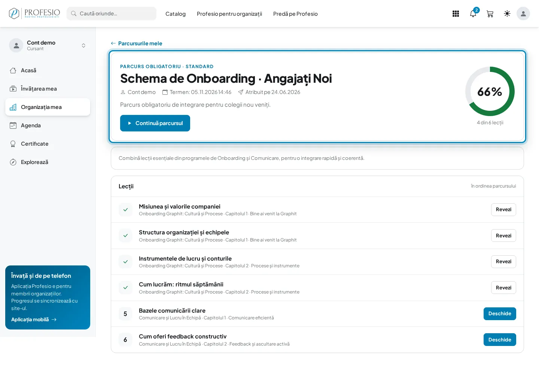Review lesson Structura organizației și echipele
Screen dimensions: 539x392
click(x=503, y=235)
